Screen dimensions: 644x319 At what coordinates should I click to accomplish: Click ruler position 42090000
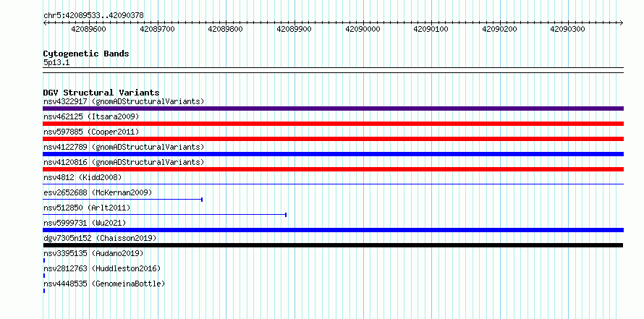[363, 29]
